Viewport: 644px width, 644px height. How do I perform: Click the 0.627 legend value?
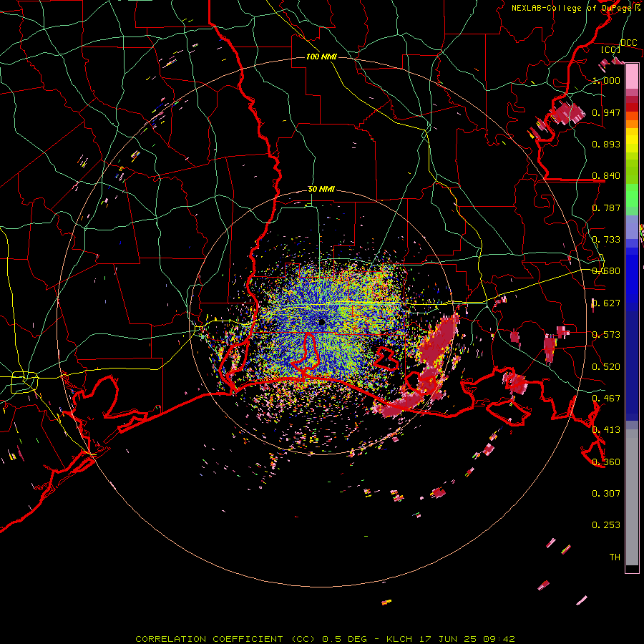(606, 303)
